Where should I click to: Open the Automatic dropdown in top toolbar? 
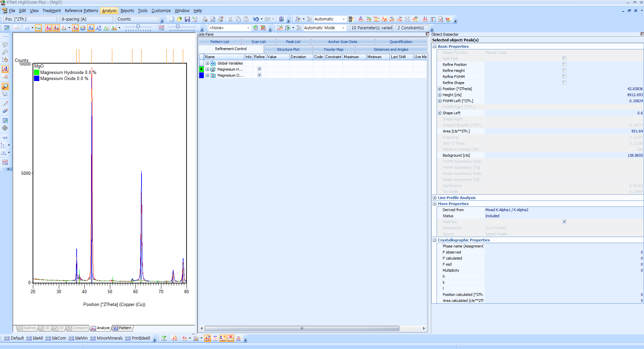(x=344, y=19)
